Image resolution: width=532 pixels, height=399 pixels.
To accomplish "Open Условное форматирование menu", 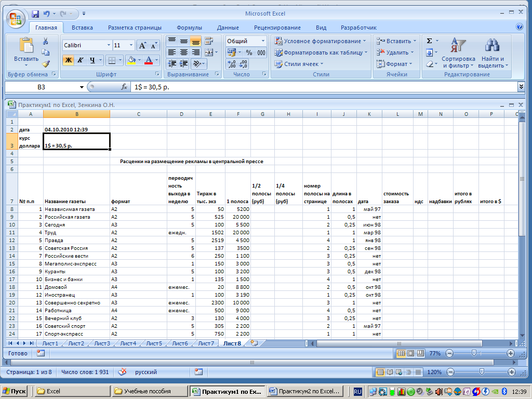I will click(321, 41).
